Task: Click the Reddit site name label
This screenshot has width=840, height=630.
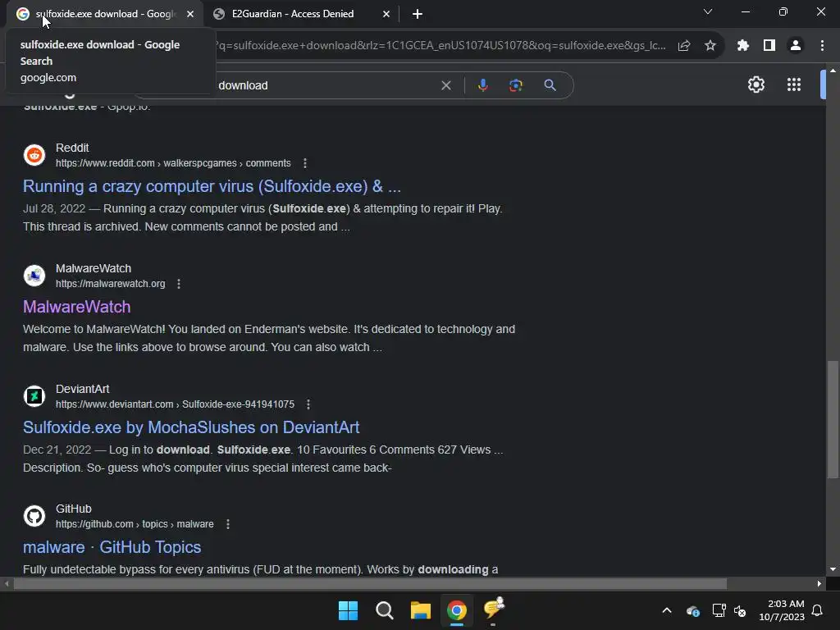Action: [x=72, y=148]
